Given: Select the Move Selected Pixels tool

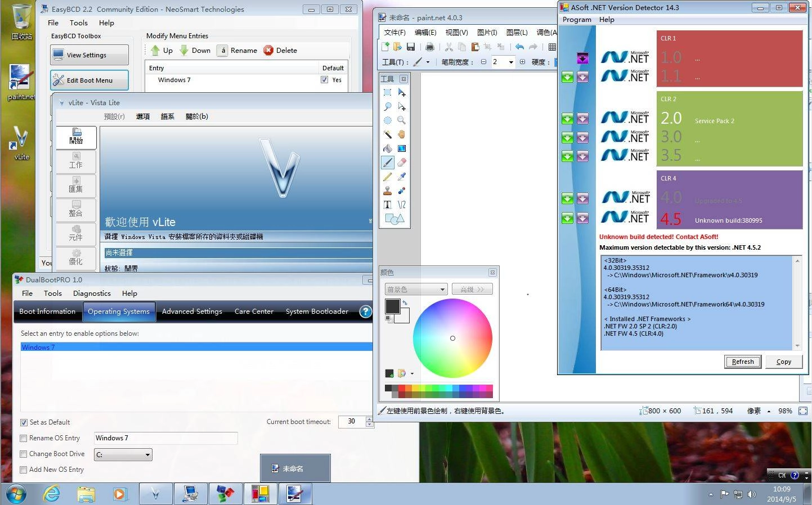Looking at the screenshot, I should tap(402, 92).
